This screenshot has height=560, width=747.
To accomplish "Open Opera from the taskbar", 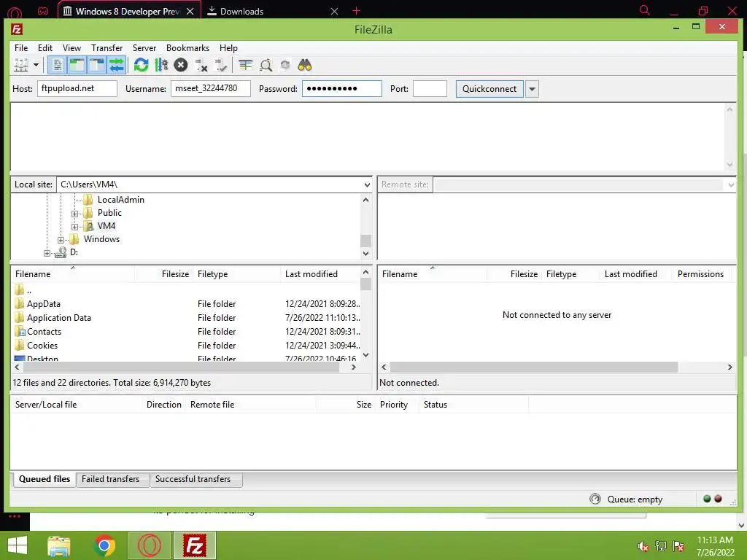I will coord(150,545).
